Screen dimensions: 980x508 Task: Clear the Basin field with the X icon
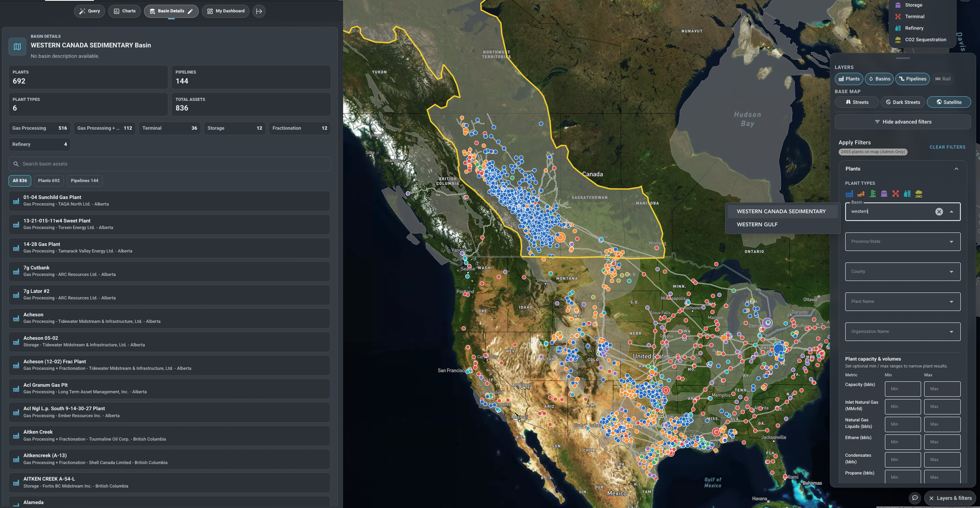pyautogui.click(x=939, y=212)
